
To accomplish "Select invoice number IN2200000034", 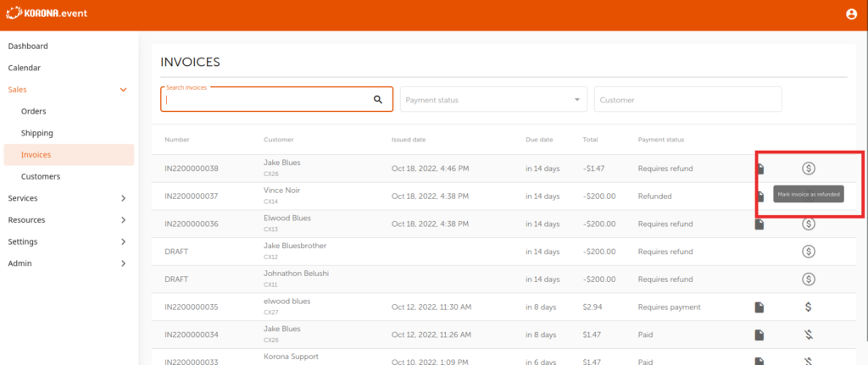I will tap(192, 335).
